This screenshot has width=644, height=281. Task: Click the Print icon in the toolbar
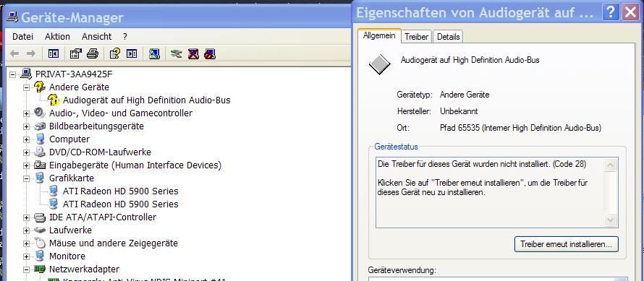[93, 53]
